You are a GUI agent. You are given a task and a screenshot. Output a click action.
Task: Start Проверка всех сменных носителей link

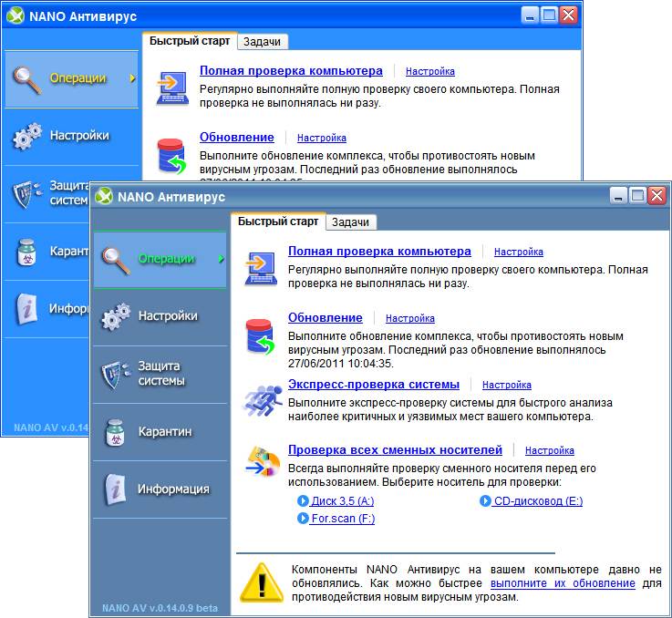[x=395, y=449]
